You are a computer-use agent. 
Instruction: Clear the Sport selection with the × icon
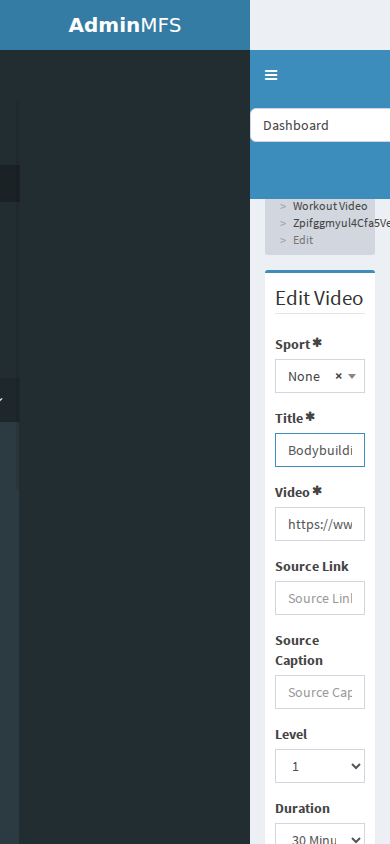[x=338, y=376]
